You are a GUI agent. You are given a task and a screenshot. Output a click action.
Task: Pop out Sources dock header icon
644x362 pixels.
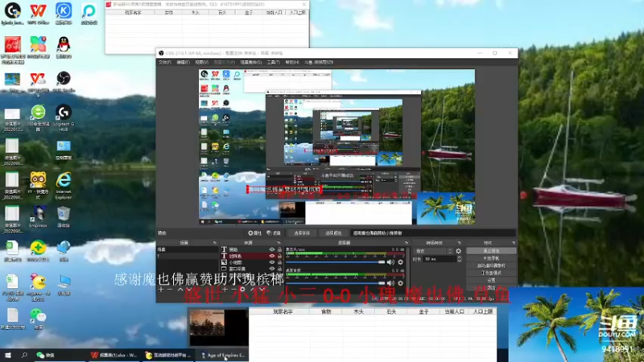click(279, 243)
